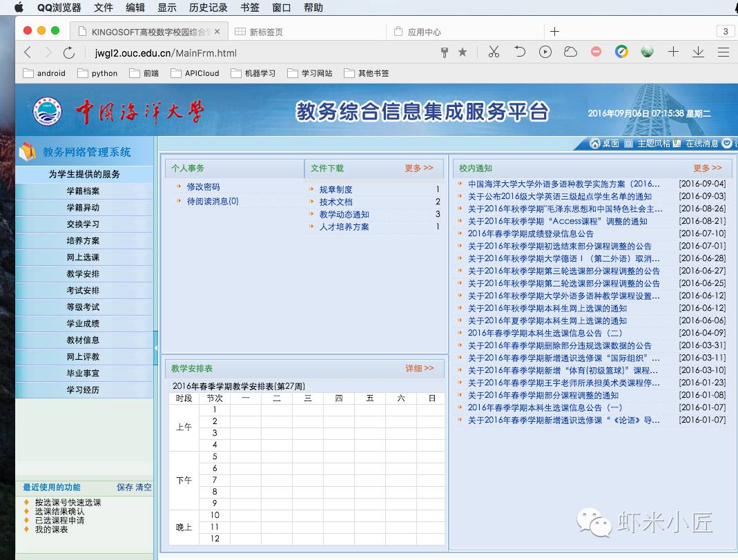
Task: Click the bookmark star icon in address bar
Action: click(463, 52)
